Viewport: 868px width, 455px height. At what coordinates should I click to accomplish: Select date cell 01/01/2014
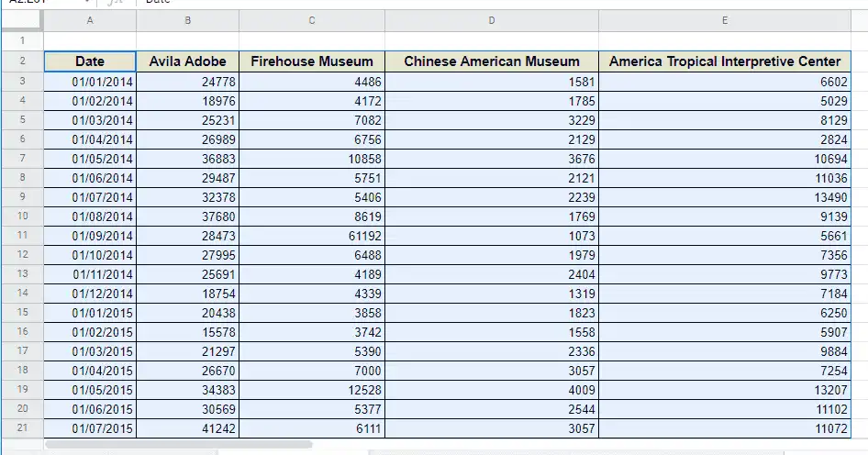90,82
